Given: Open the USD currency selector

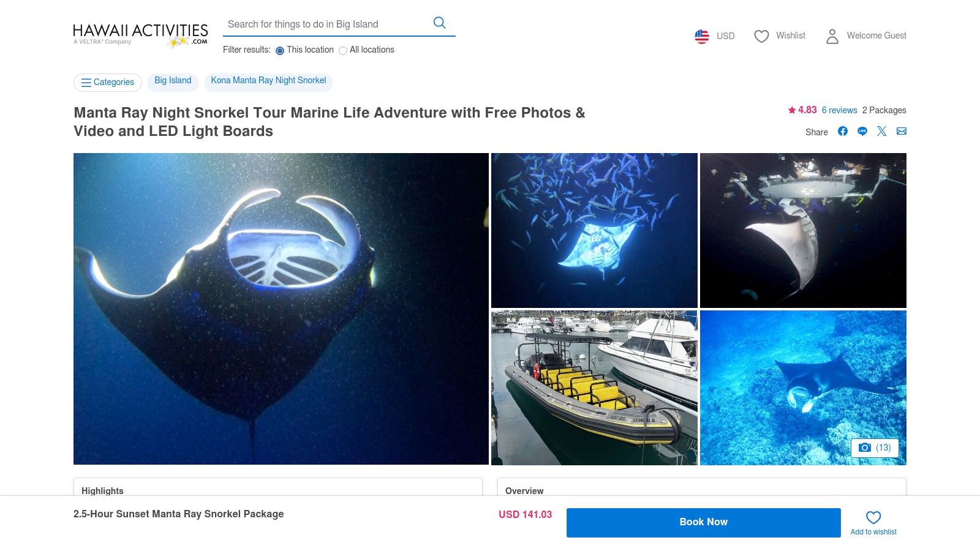Looking at the screenshot, I should (725, 36).
